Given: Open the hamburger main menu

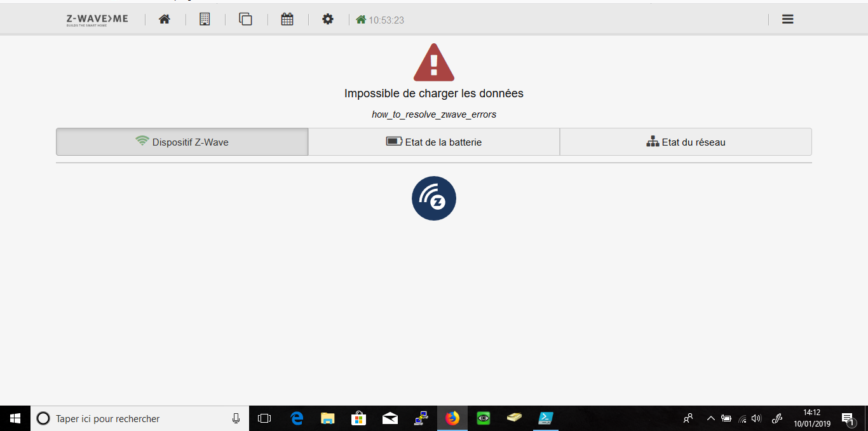Looking at the screenshot, I should pyautogui.click(x=788, y=19).
